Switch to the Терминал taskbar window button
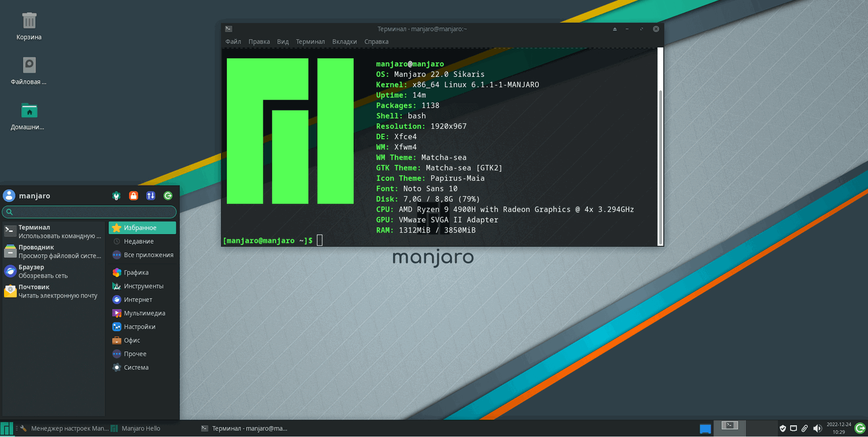 click(x=244, y=428)
